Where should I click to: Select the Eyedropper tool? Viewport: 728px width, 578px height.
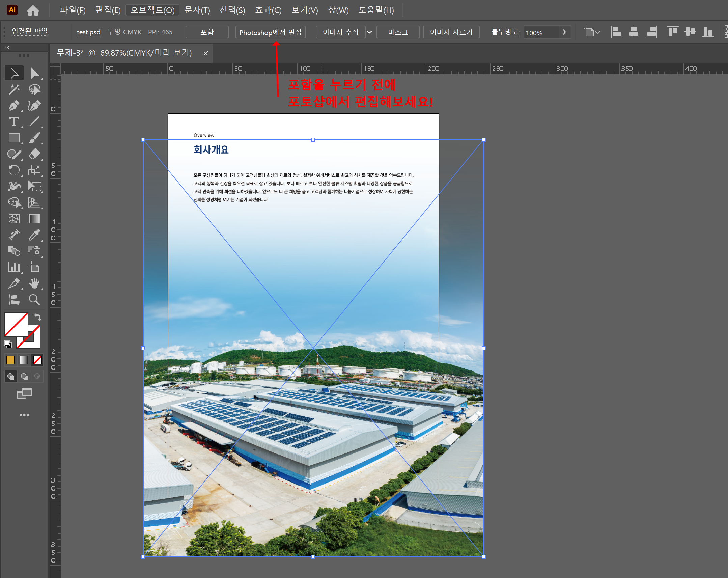pyautogui.click(x=34, y=235)
